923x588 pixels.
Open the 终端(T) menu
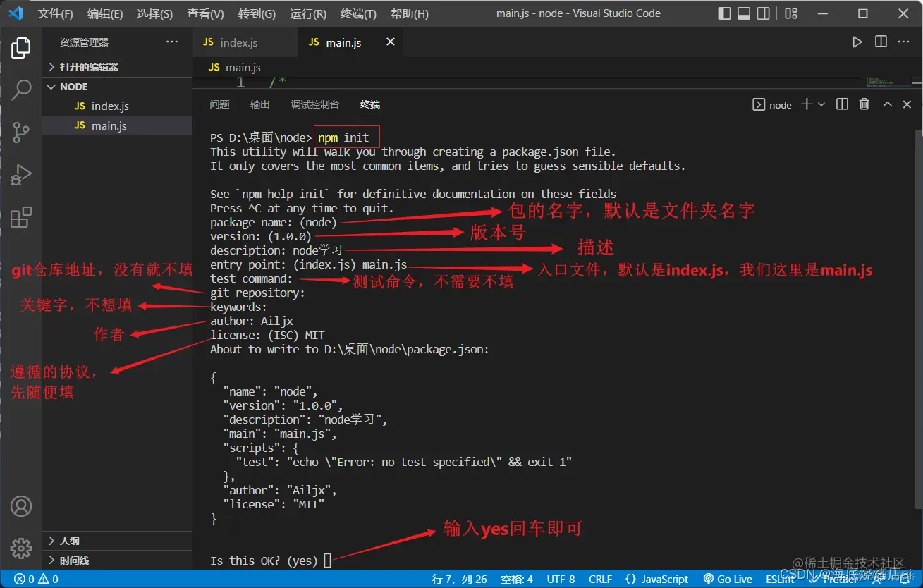pyautogui.click(x=358, y=14)
